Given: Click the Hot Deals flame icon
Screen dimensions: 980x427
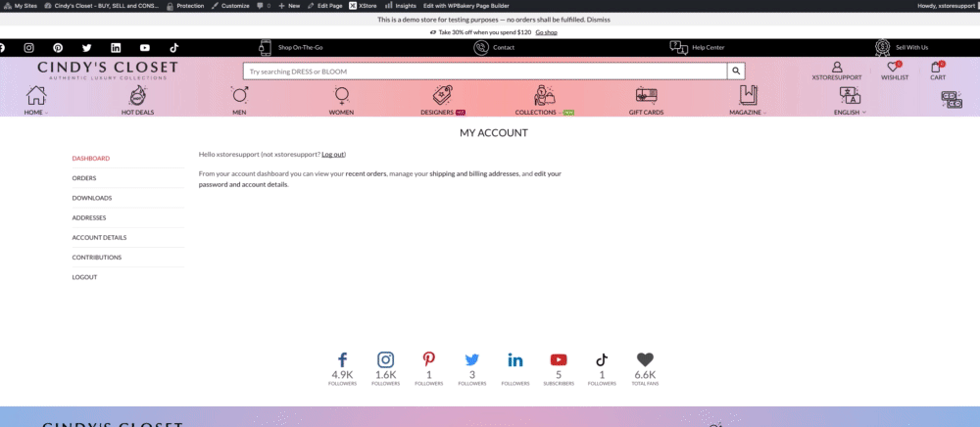Looking at the screenshot, I should 137,96.
